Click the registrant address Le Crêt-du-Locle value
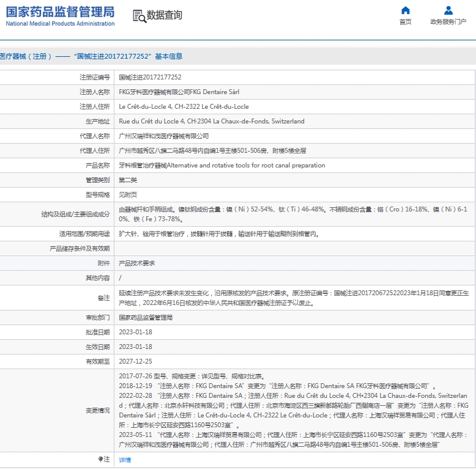The height and width of the screenshot is (470, 476). point(184,107)
